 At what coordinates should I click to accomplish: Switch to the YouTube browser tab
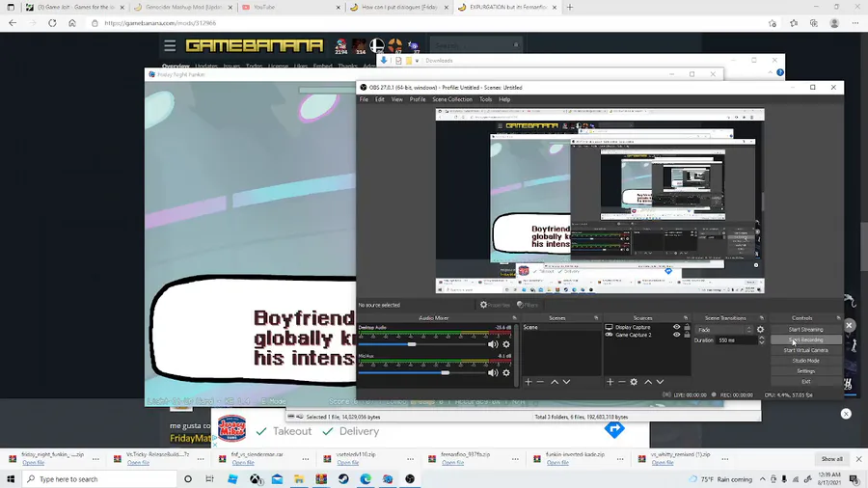[290, 7]
